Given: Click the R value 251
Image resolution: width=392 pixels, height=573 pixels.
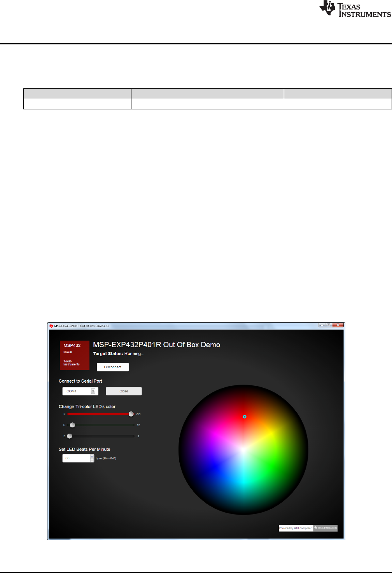Looking at the screenshot, I should click(138, 414).
